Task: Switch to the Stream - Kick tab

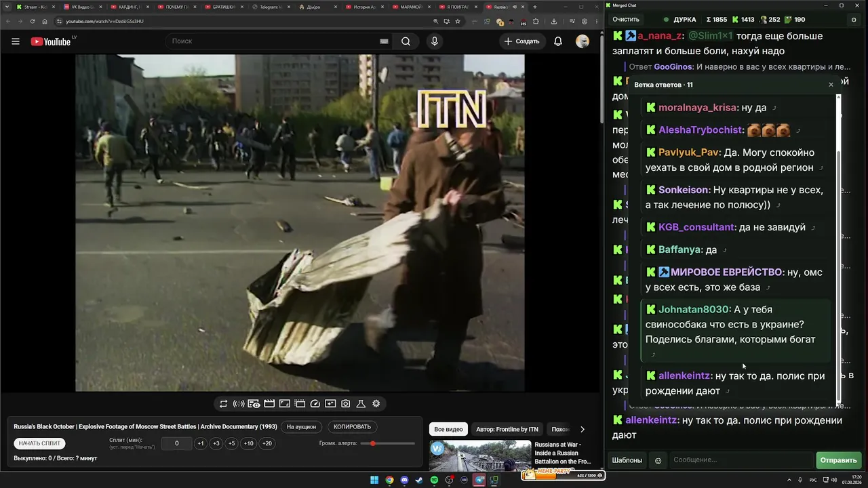Action: (x=35, y=7)
